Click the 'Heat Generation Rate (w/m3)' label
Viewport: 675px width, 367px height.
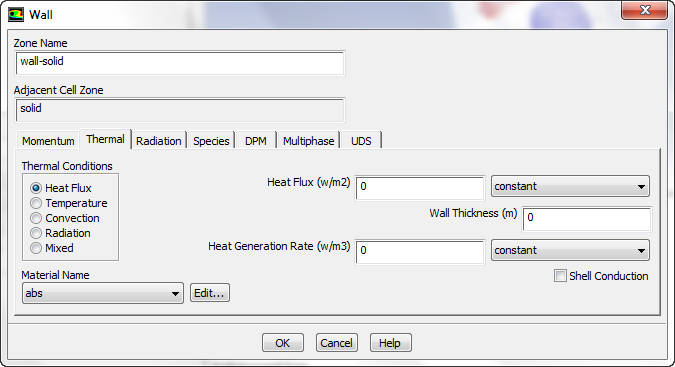(x=279, y=246)
